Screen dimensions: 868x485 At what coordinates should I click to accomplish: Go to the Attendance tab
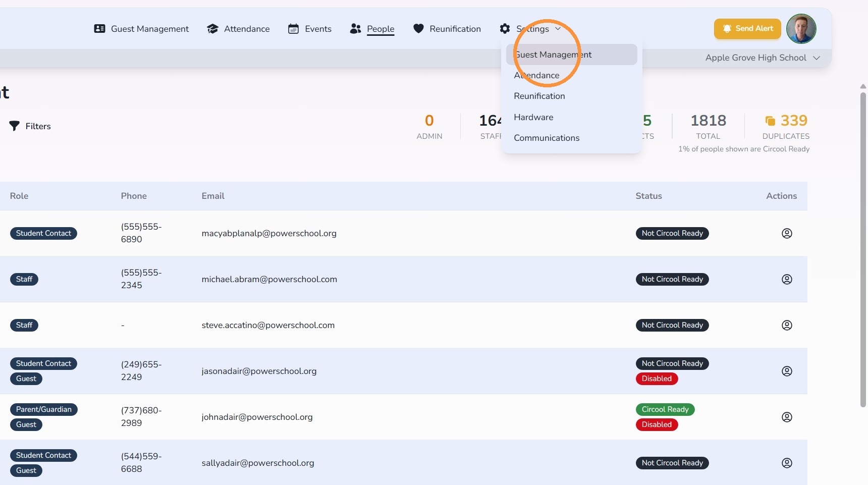pyautogui.click(x=238, y=29)
